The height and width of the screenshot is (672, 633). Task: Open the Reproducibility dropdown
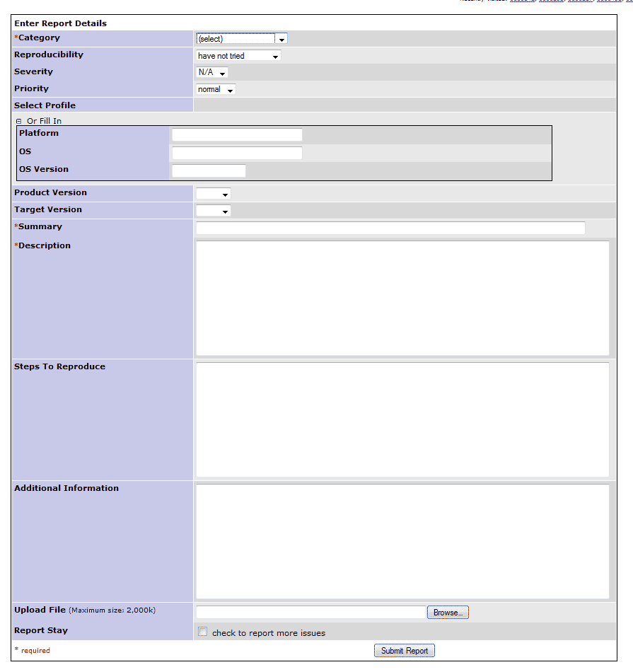pyautogui.click(x=238, y=56)
